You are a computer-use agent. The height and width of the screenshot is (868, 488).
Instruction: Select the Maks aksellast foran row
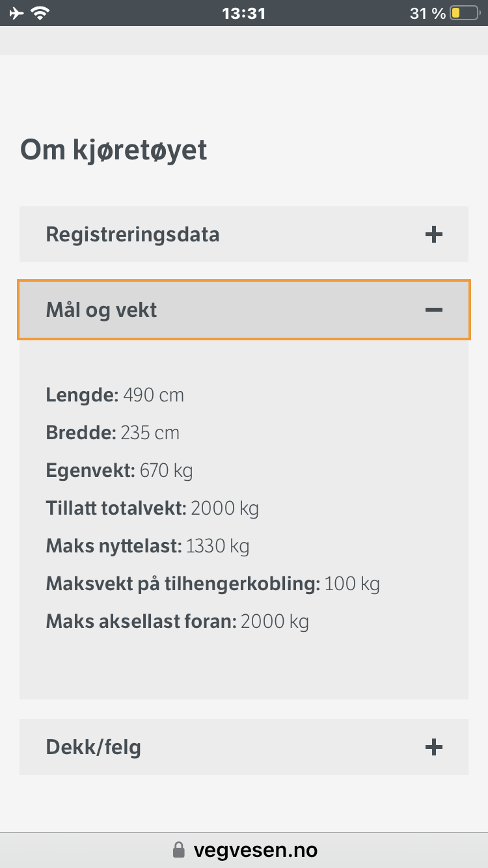point(177,621)
